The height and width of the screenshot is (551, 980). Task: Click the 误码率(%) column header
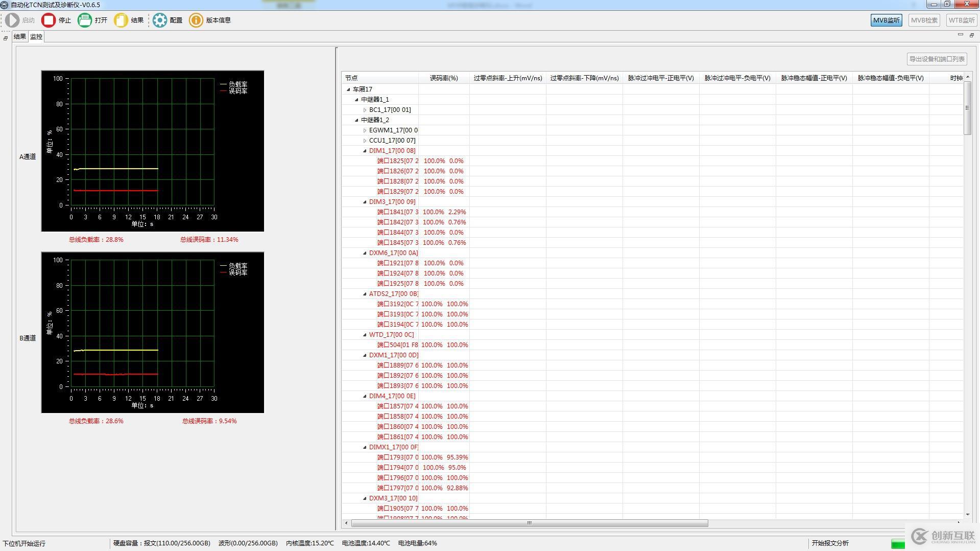(x=443, y=78)
